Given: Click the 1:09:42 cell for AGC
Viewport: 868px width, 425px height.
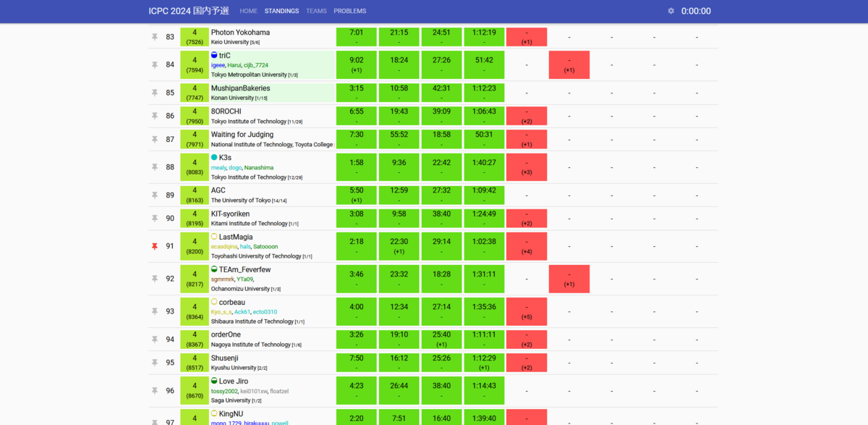Looking at the screenshot, I should click(x=485, y=195).
